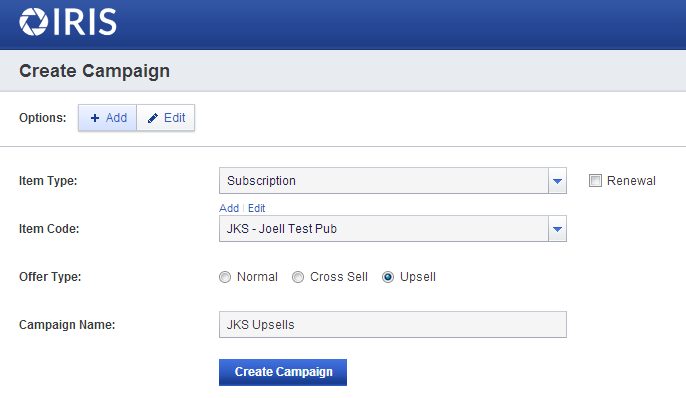Screen dimensions: 686x398
Task: Focus the Campaign Name input field
Action: coord(393,325)
